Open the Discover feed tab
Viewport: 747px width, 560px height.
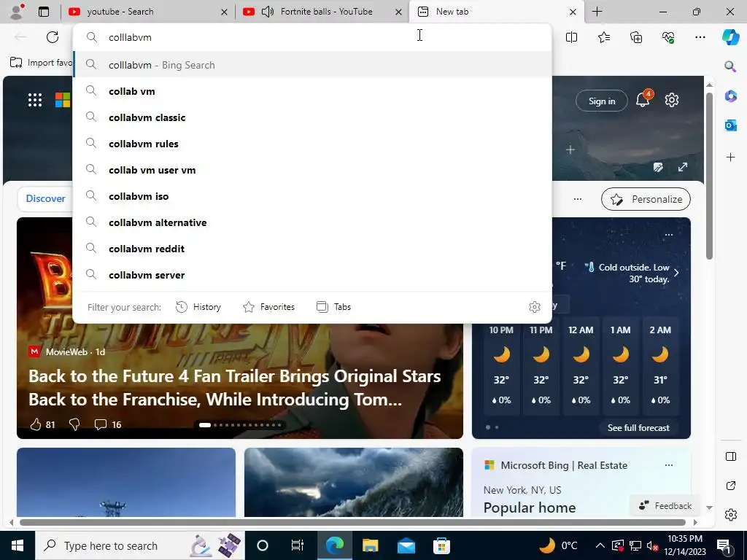pos(45,198)
